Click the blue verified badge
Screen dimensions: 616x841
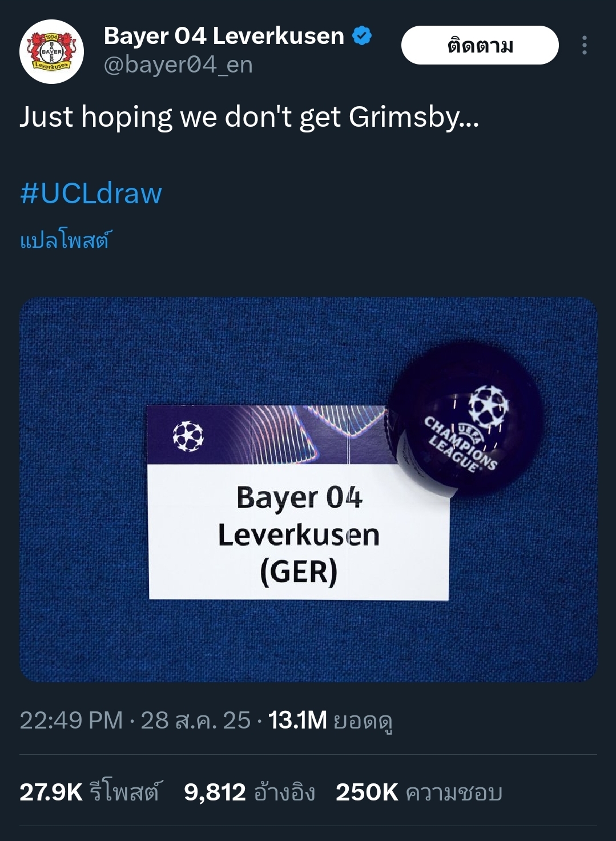click(362, 36)
